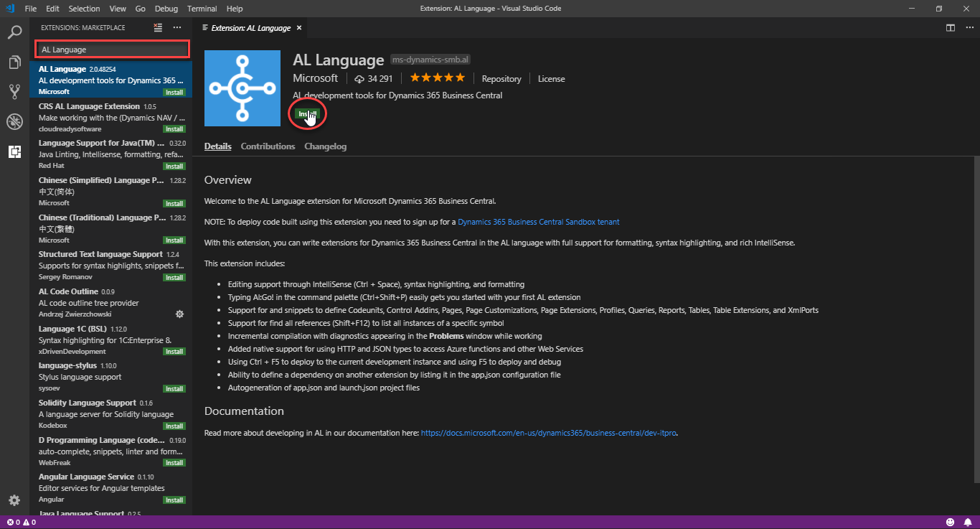Switch to the Changelog tab
The image size is (980, 529).
(x=325, y=146)
